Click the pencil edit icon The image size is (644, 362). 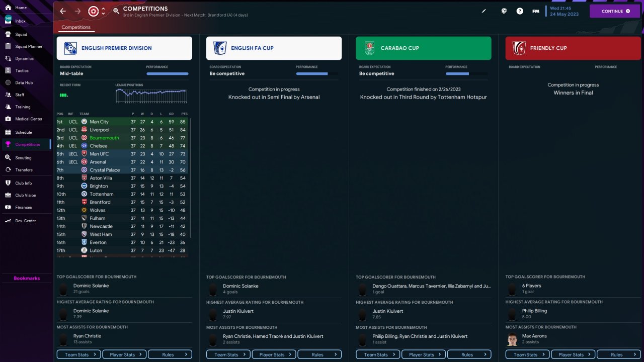click(x=484, y=11)
